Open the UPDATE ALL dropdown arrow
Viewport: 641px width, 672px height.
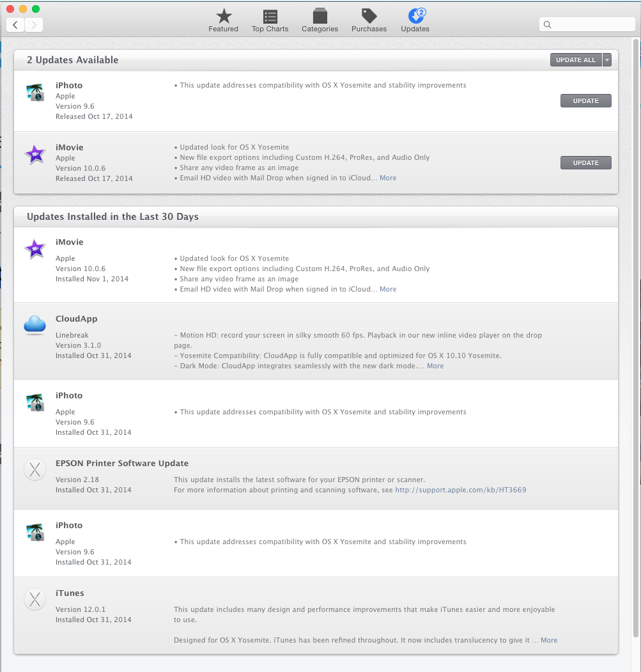click(x=606, y=59)
